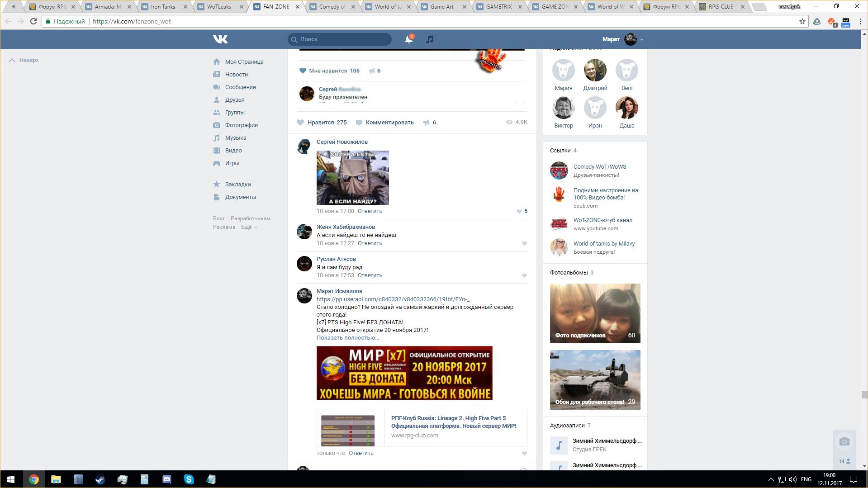The height and width of the screenshot is (488, 868).
Task: Open the notifications bell
Action: [x=409, y=39]
